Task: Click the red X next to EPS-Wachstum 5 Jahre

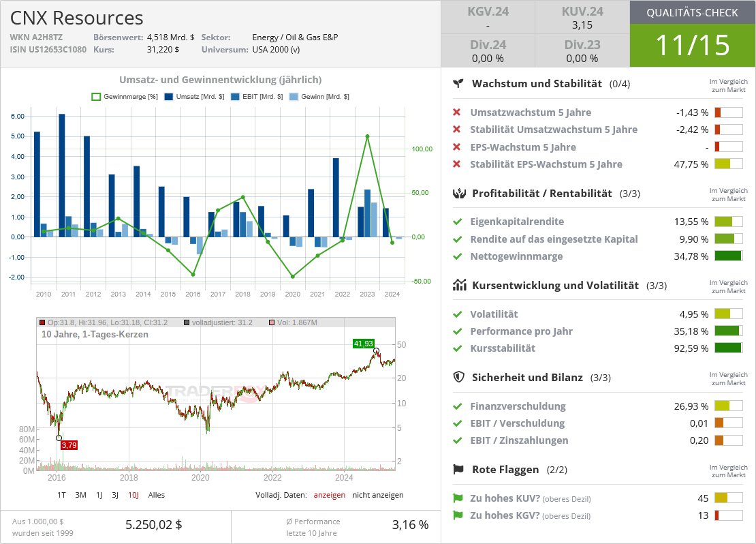Action: [x=457, y=147]
